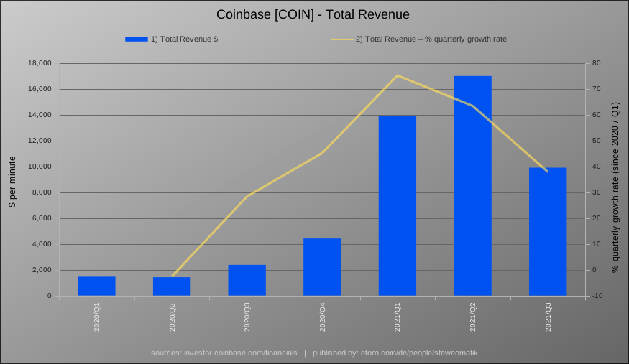The height and width of the screenshot is (364, 629).
Task: Click the '18,000' left axis value
Action: click(x=40, y=63)
